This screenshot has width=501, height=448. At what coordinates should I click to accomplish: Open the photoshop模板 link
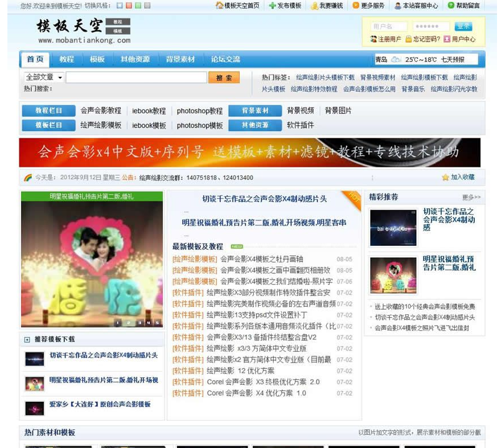(x=200, y=126)
